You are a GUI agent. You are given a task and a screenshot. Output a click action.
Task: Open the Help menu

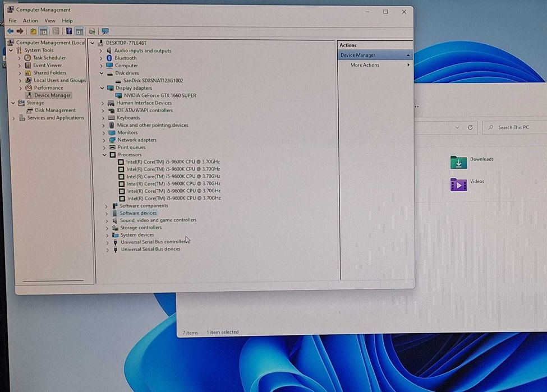(x=67, y=21)
